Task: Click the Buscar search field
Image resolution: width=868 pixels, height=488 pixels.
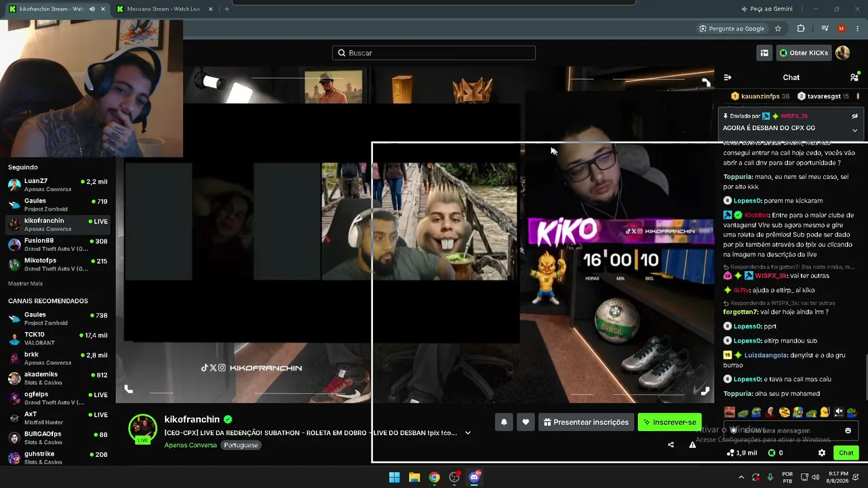Action: coord(434,53)
